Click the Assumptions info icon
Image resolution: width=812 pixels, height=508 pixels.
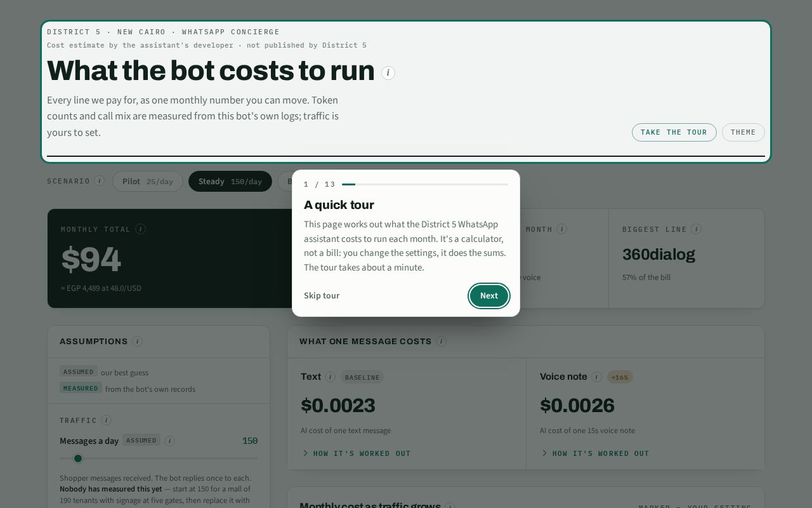point(137,342)
